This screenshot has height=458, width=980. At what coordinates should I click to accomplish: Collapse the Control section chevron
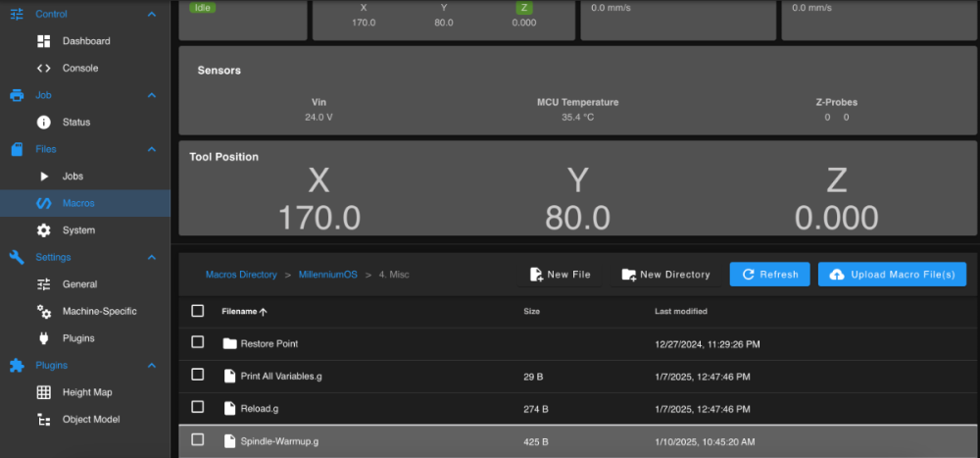152,14
